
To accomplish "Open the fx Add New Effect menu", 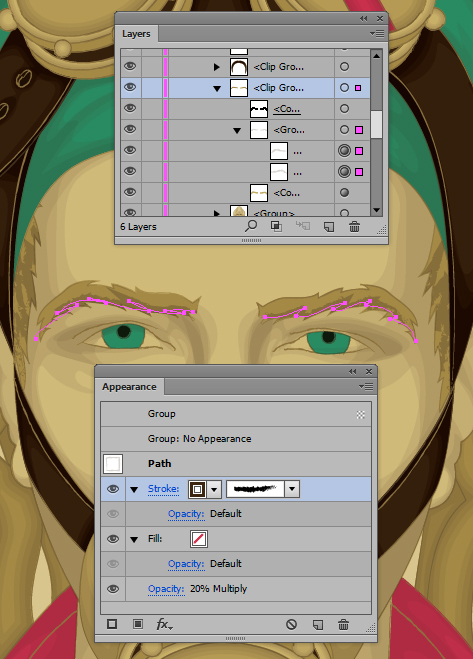I will click(x=164, y=624).
